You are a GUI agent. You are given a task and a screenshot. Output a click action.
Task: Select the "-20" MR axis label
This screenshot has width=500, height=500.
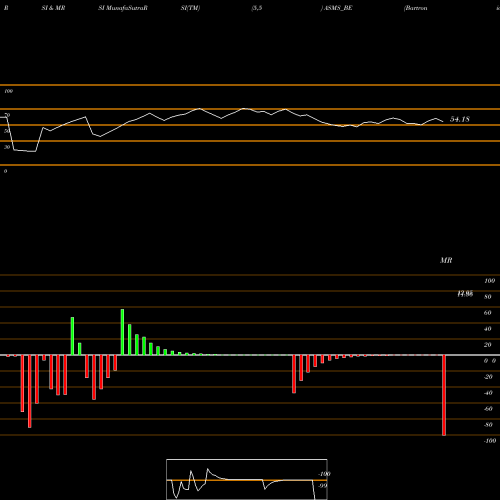point(488,377)
